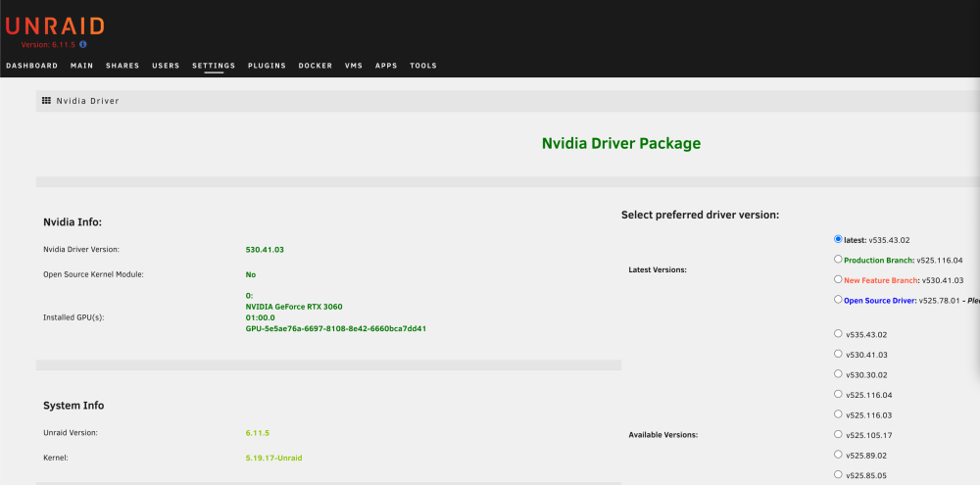Screen dimensions: 980x485
Task: Go to the Main tab
Action: (82, 66)
